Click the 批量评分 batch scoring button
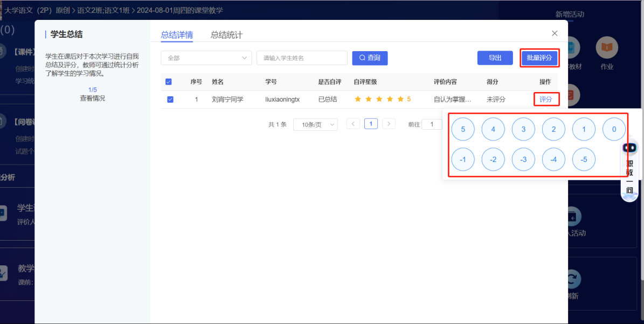This screenshot has width=644, height=324. tap(539, 58)
